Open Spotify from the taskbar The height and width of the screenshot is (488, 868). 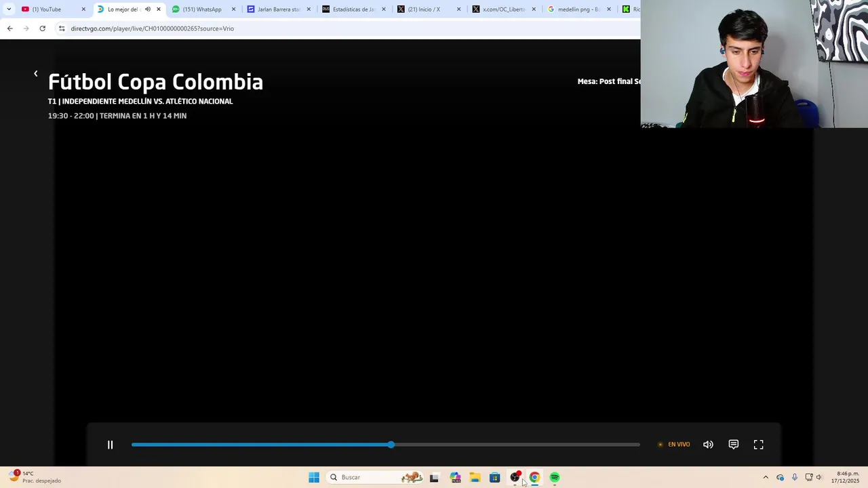555,477
